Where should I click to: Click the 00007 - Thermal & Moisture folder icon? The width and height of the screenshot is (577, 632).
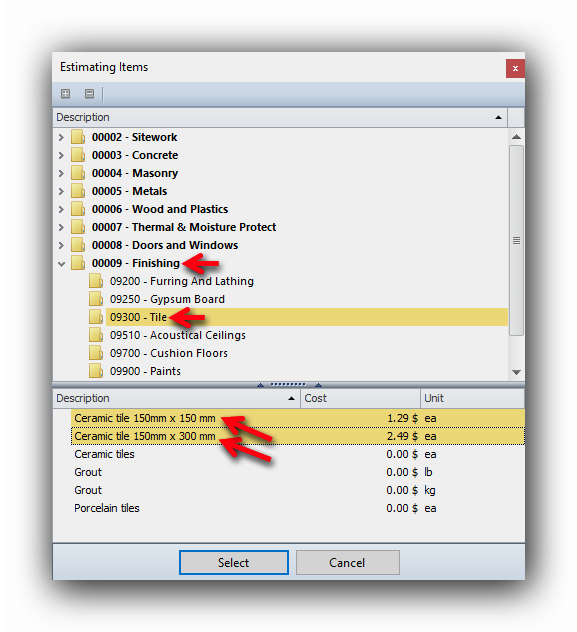pos(78,227)
